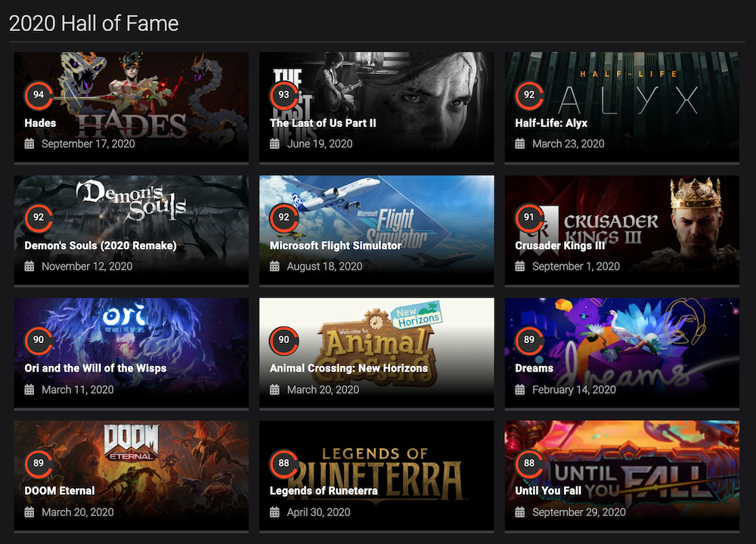
Task: Click the Half-Life: Alyx title text
Action: pyautogui.click(x=551, y=123)
